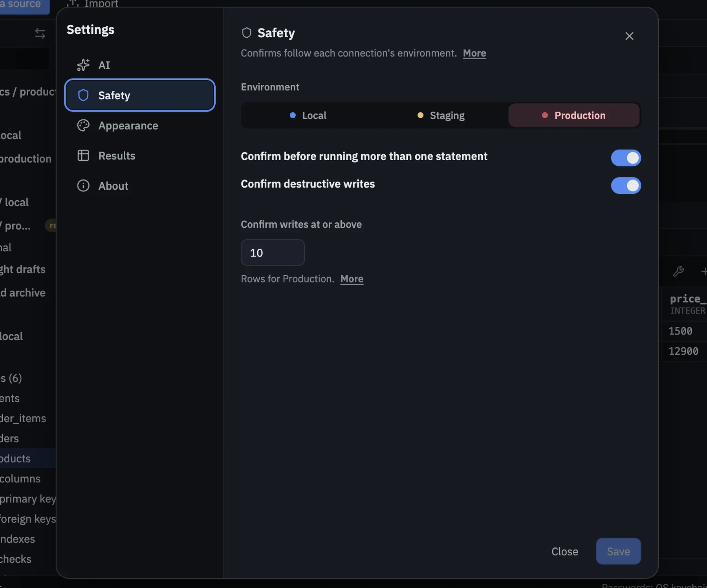Close the Settings dialog with the X
This screenshot has width=707, height=588.
click(x=629, y=36)
